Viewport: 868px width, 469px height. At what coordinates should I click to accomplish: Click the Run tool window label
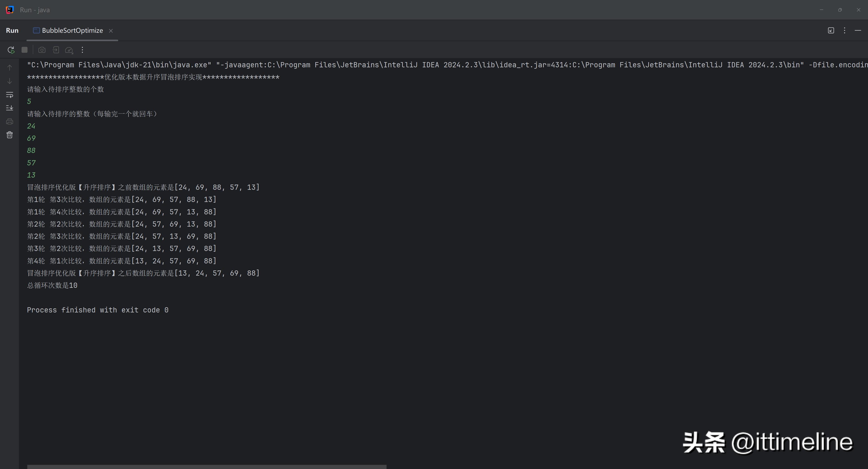pos(12,31)
